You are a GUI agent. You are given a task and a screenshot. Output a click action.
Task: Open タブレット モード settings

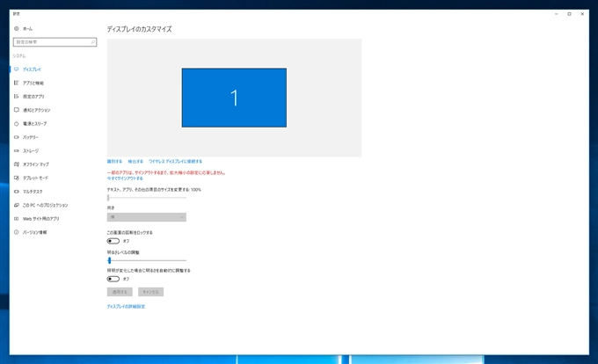(35, 178)
